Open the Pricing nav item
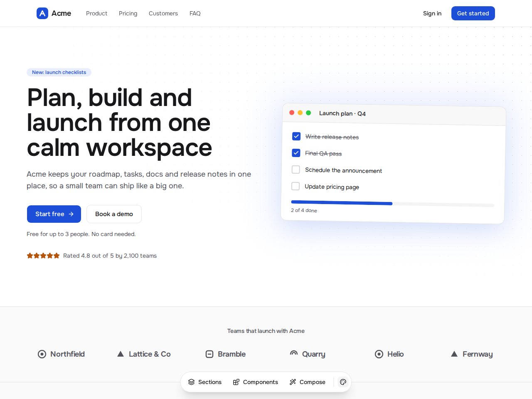 coord(128,13)
